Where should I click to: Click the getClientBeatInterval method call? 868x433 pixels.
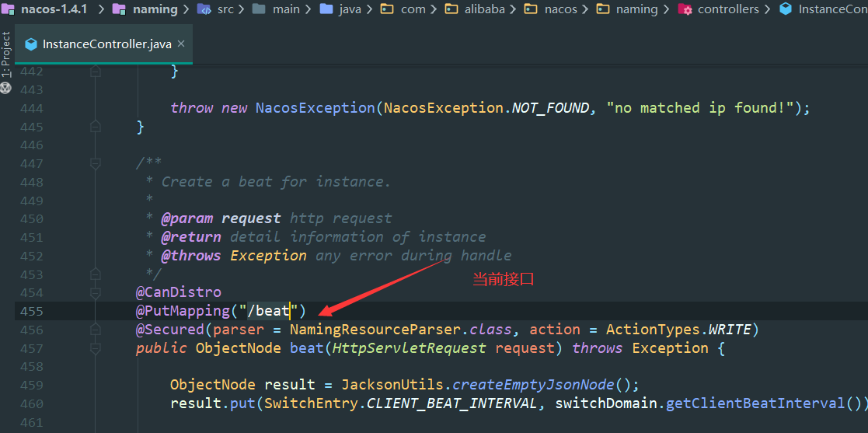[x=755, y=403]
